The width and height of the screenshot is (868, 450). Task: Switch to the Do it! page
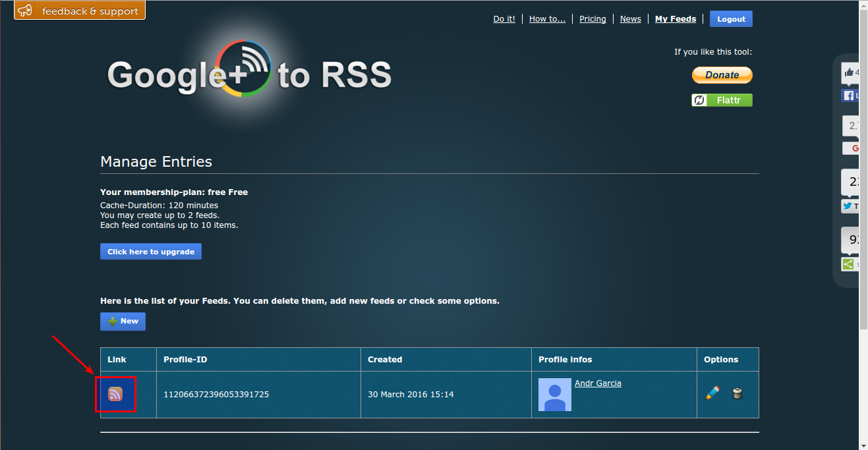click(x=504, y=18)
